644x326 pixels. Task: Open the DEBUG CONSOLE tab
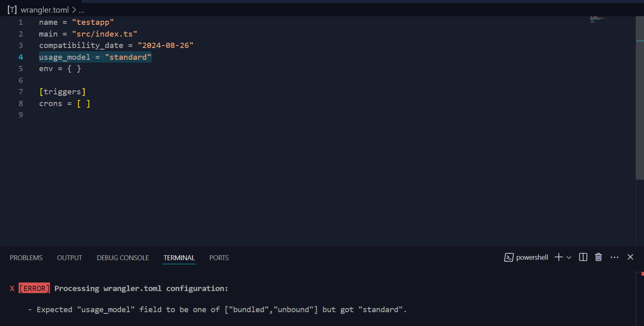tap(123, 258)
